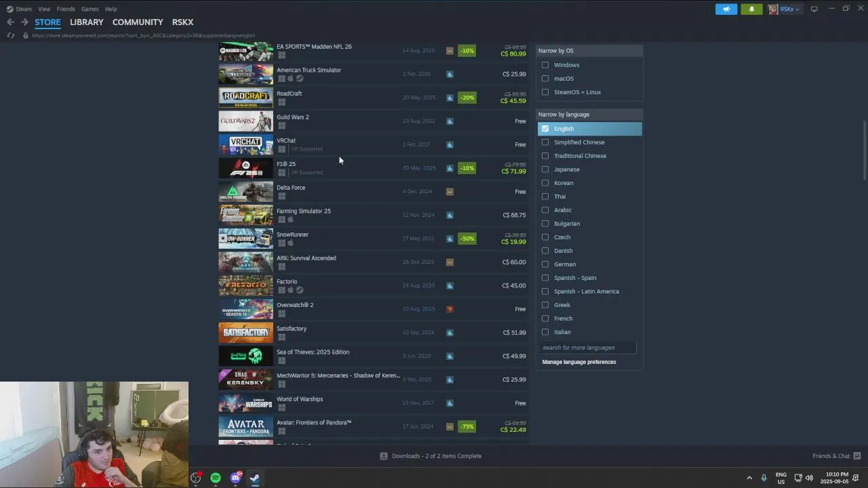Check the SteamOS + Linux filter
The width and height of the screenshot is (868, 488).
pos(545,92)
